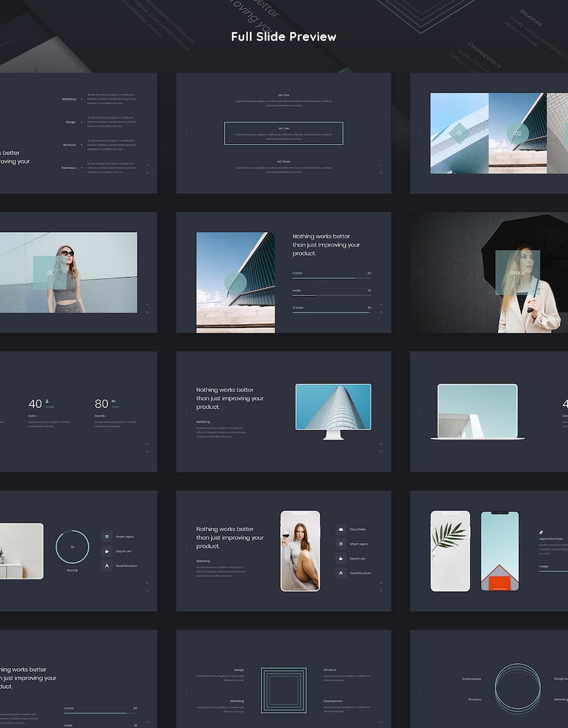Select the Marketing bullet point in the list slide
The width and height of the screenshot is (568, 728).
click(81, 99)
